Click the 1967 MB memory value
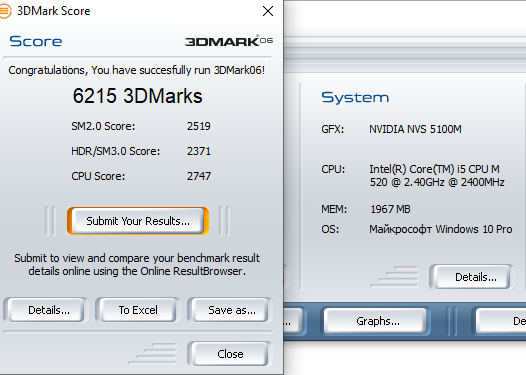This screenshot has width=526, height=375. click(390, 209)
